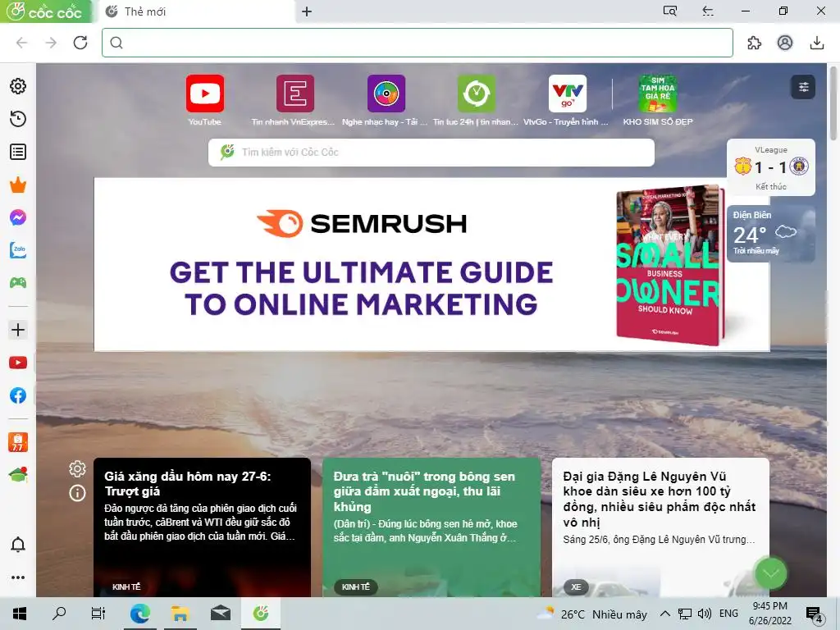
Task: Open Mail app from taskbar
Action: coord(220,614)
